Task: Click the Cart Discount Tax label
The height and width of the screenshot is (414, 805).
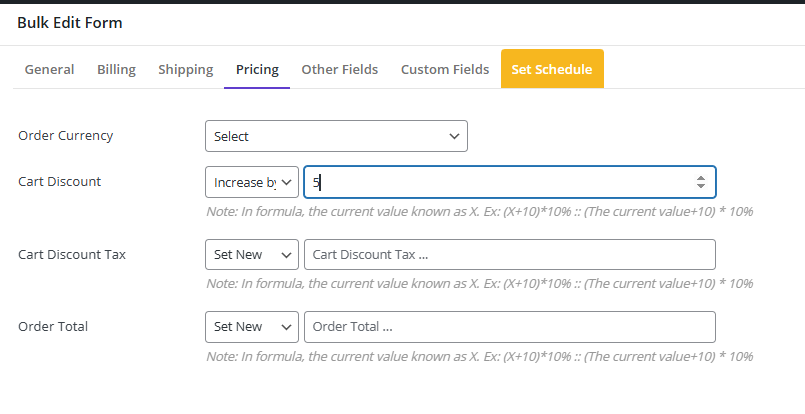Action: [72, 255]
